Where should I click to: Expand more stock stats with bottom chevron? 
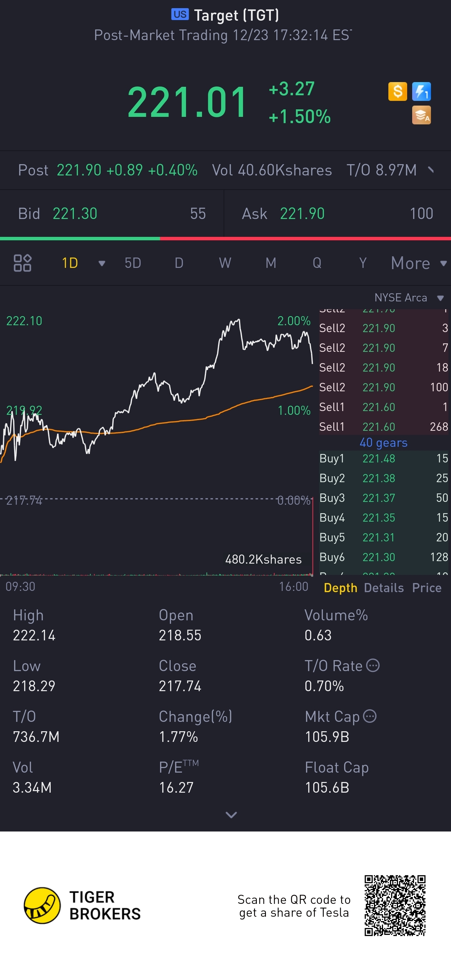tap(231, 815)
